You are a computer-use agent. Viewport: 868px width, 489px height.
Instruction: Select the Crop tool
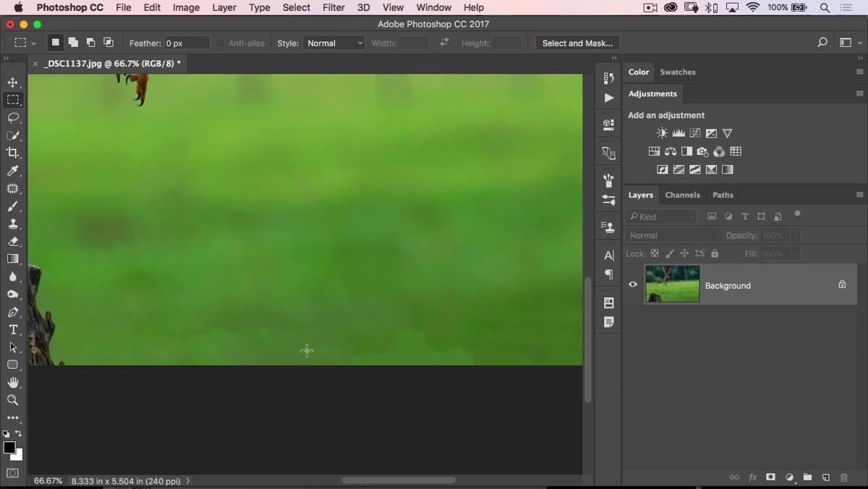tap(13, 153)
